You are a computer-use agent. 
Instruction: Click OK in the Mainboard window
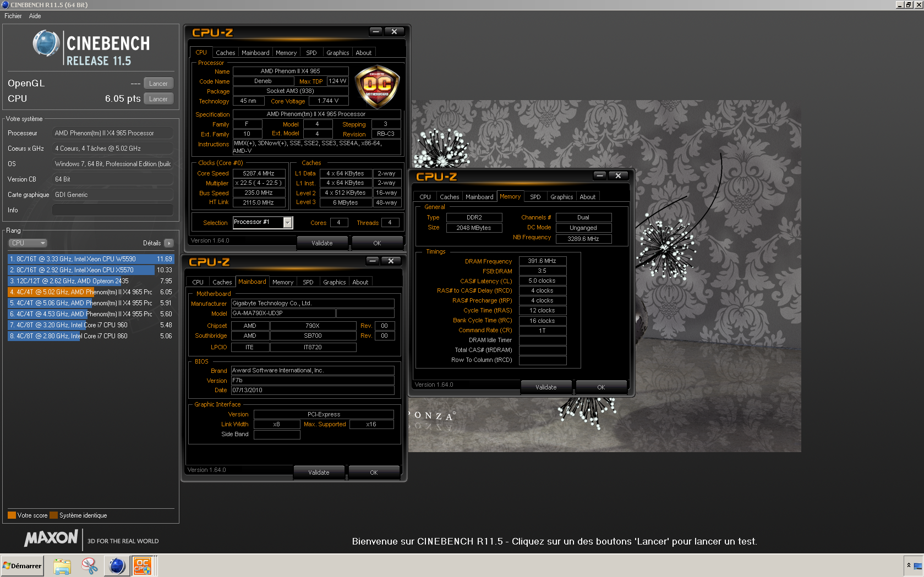point(374,472)
